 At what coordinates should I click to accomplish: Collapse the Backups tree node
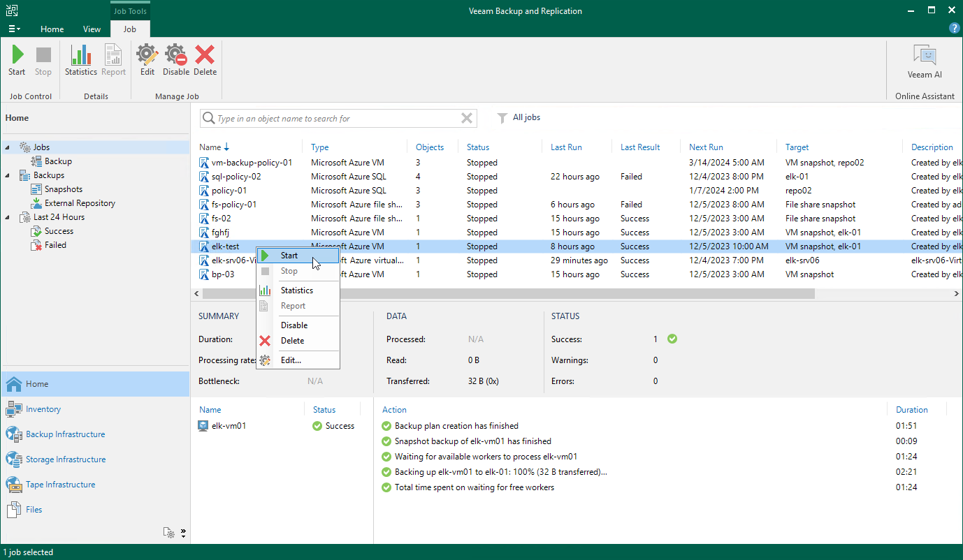[8, 175]
